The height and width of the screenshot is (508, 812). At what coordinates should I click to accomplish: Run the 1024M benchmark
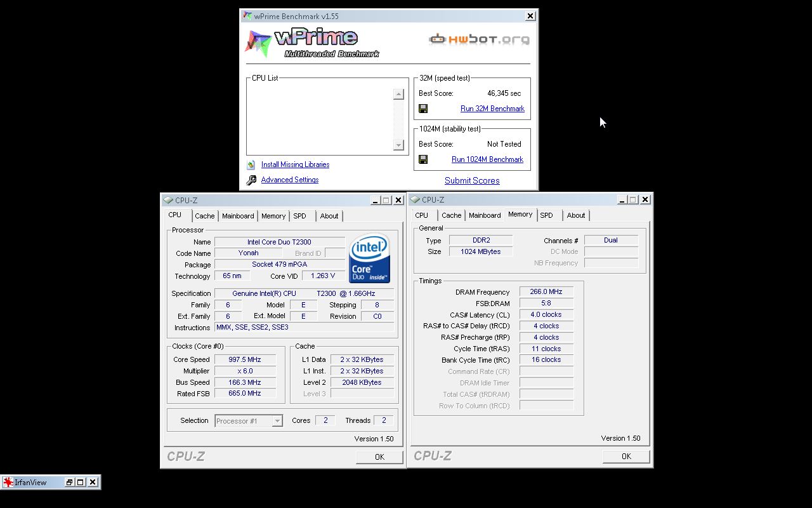tap(487, 159)
